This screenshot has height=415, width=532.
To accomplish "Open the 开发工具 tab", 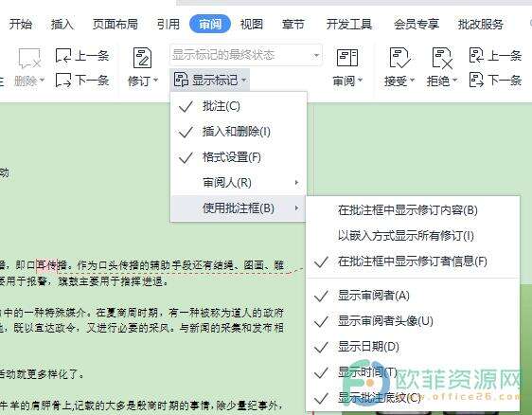I will tap(349, 24).
